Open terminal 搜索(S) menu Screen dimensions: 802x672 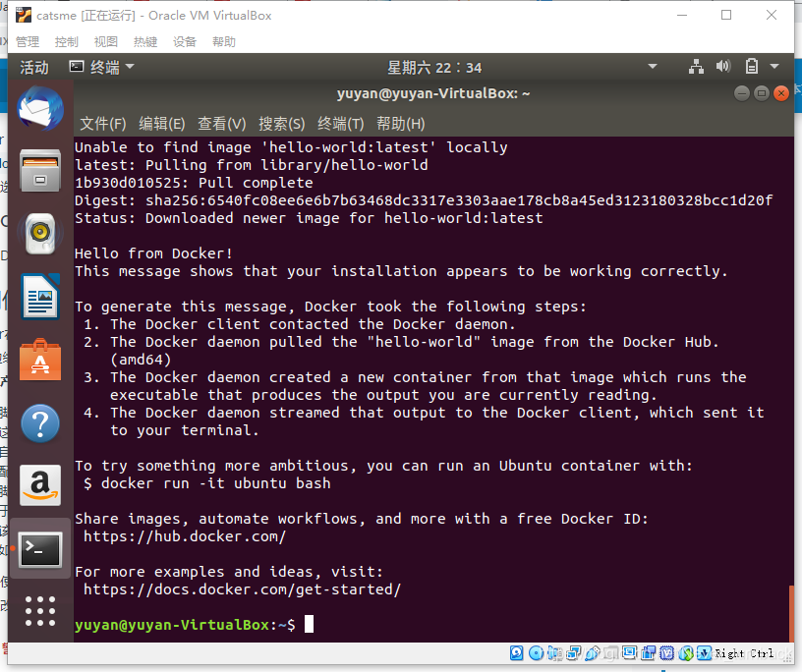point(281,124)
